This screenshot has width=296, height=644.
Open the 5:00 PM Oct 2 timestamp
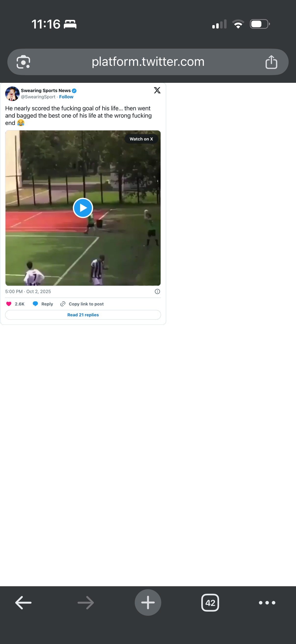tap(28, 292)
